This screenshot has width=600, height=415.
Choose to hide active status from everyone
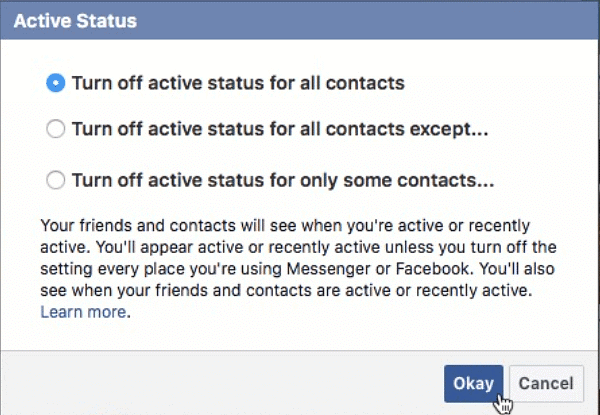pos(56,84)
